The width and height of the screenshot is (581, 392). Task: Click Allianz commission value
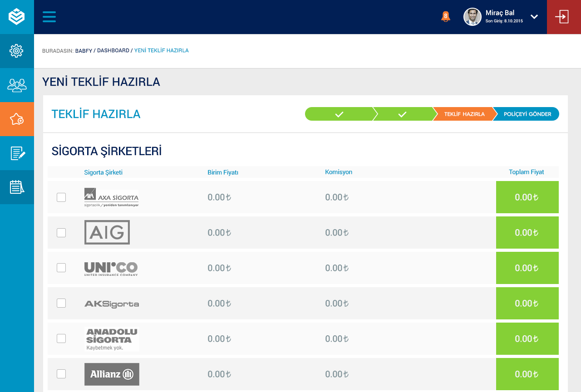point(337,374)
